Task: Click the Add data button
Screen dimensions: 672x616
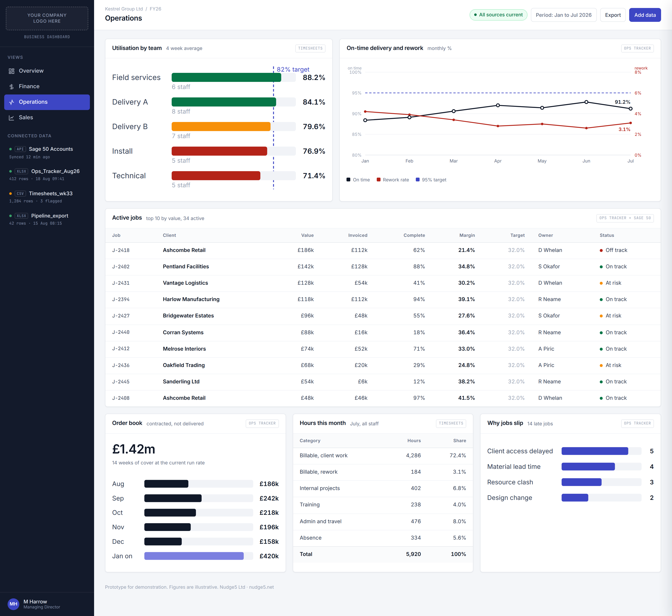Action: click(x=645, y=15)
